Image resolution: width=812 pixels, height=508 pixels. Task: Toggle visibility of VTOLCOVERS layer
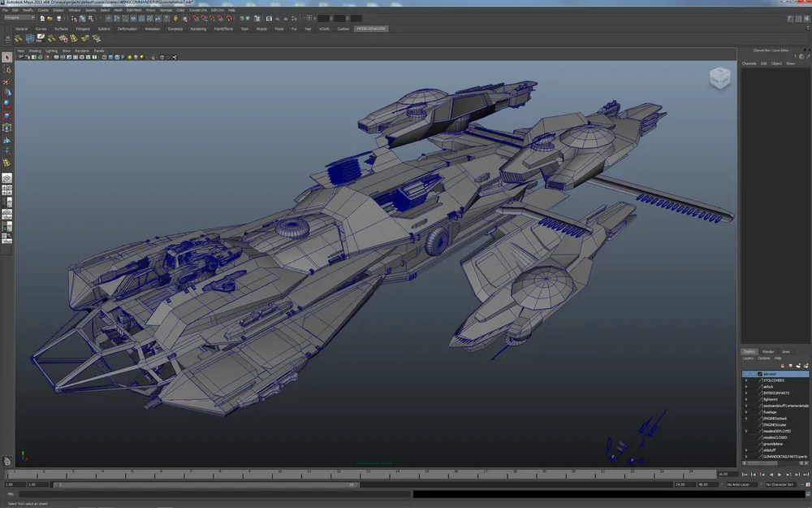tap(746, 380)
